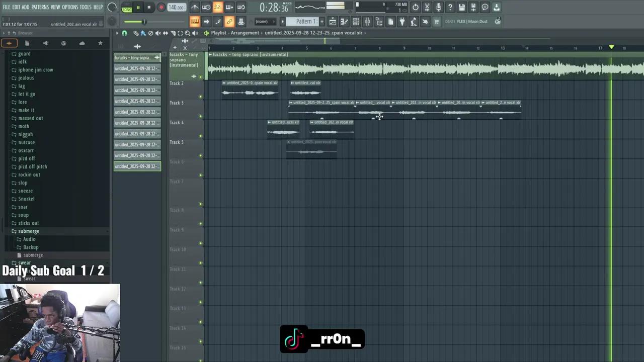This screenshot has width=644, height=362.
Task: Click the tempo field showing 140
Action: click(x=176, y=8)
